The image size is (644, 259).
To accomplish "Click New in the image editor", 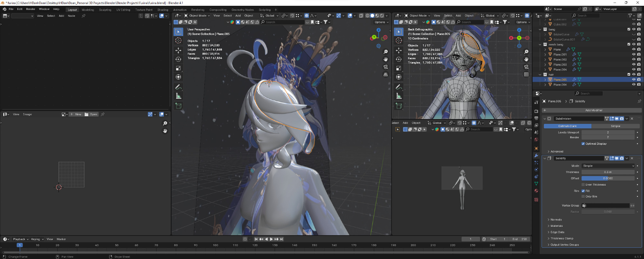I will point(76,114).
